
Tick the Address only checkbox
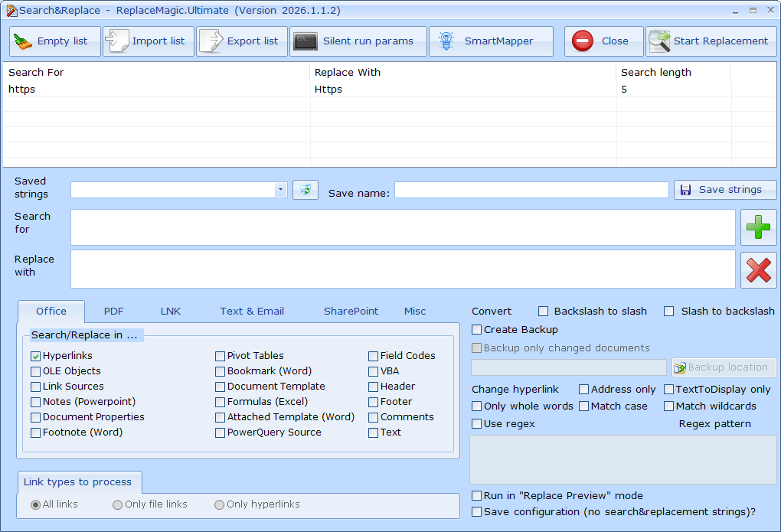(583, 389)
